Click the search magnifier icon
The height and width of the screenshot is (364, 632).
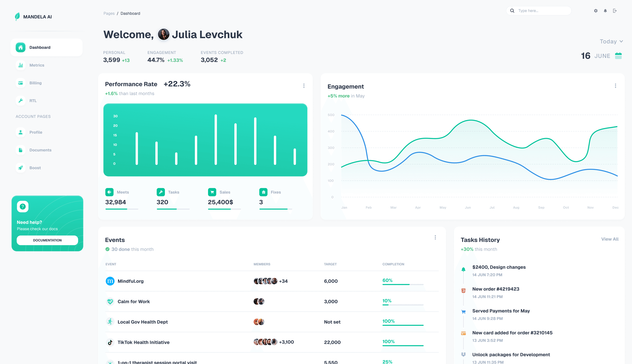[512, 11]
